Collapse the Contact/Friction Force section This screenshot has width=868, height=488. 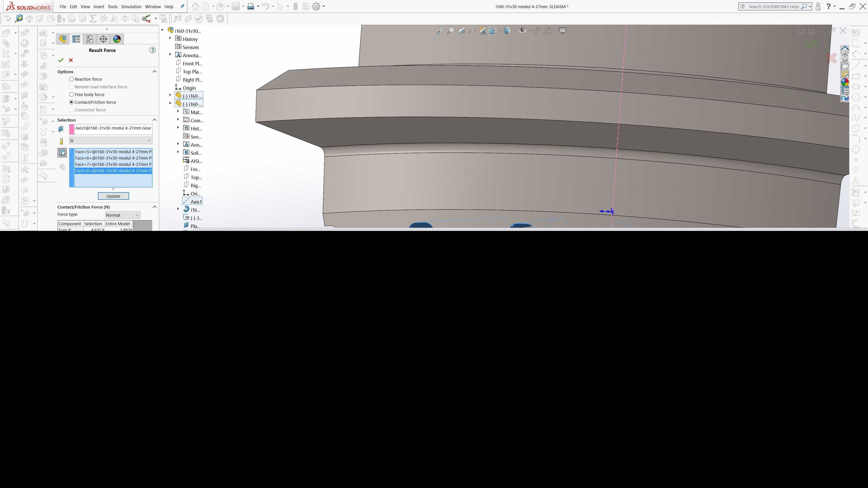point(154,207)
